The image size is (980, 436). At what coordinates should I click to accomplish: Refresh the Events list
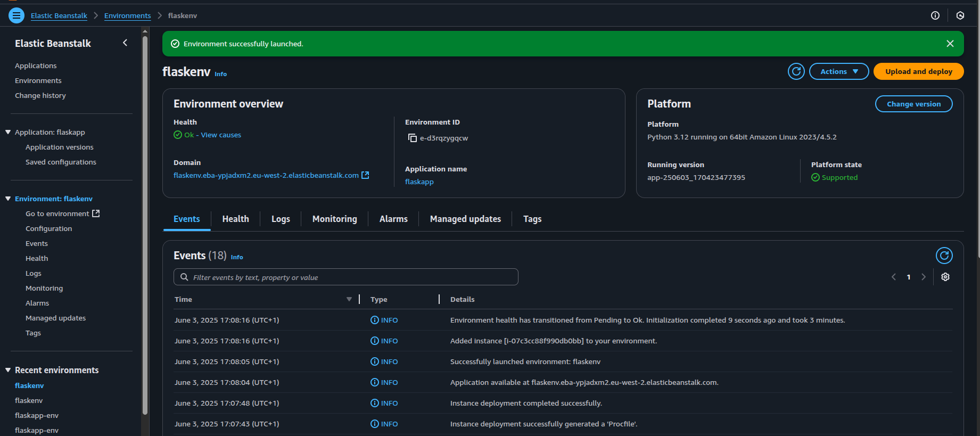click(944, 256)
